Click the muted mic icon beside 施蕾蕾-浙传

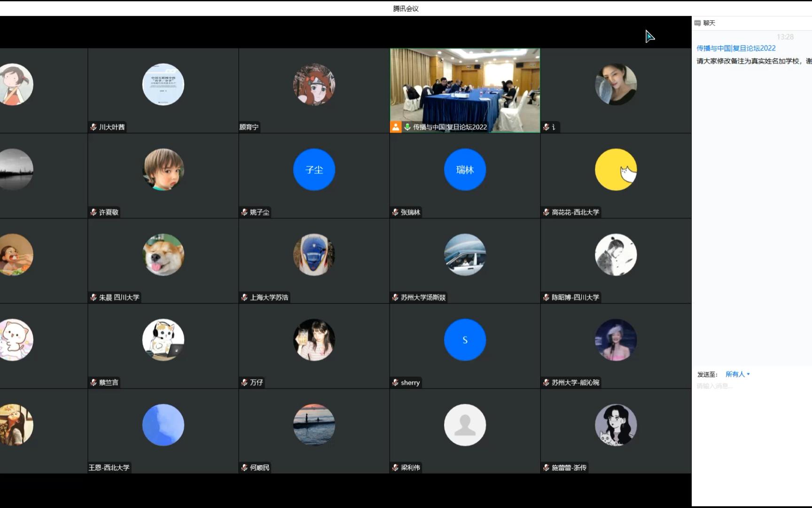546,468
